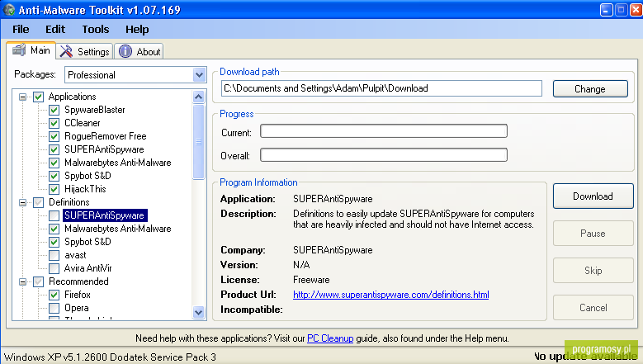Screen dimensions: 643x364
Task: Click the Pause button
Action: click(593, 234)
